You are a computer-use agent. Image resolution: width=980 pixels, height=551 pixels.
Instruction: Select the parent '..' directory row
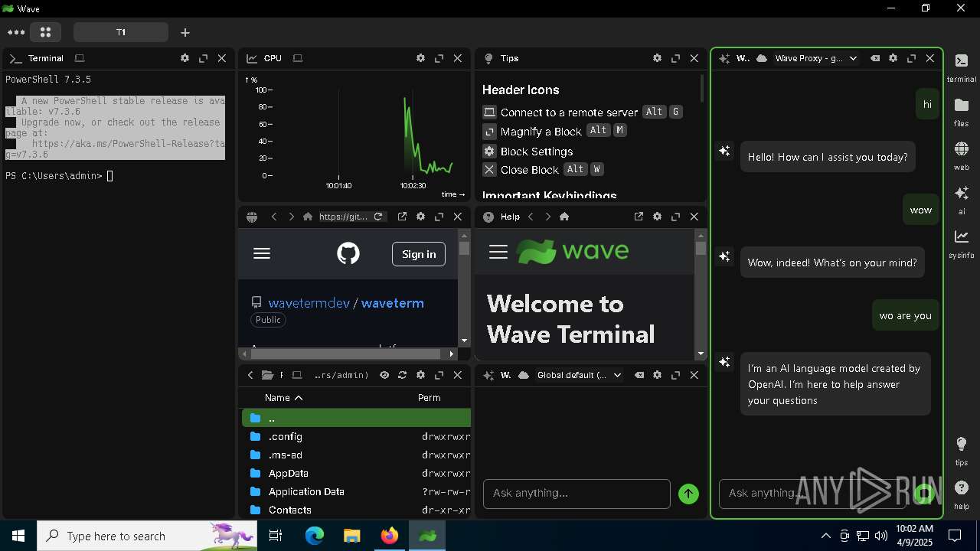pyautogui.click(x=356, y=418)
